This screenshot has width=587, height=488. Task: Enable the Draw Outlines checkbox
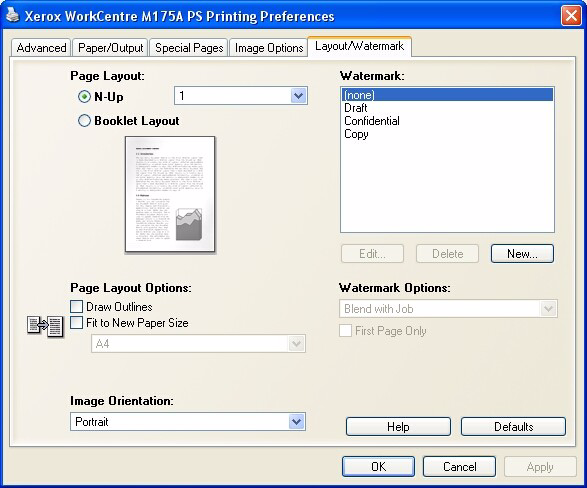coord(76,306)
